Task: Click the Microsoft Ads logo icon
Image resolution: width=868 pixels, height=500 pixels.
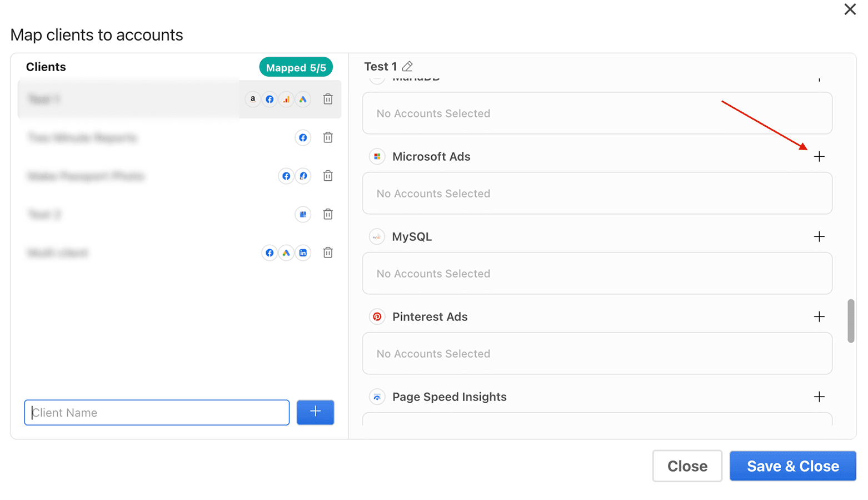Action: pyautogui.click(x=377, y=156)
